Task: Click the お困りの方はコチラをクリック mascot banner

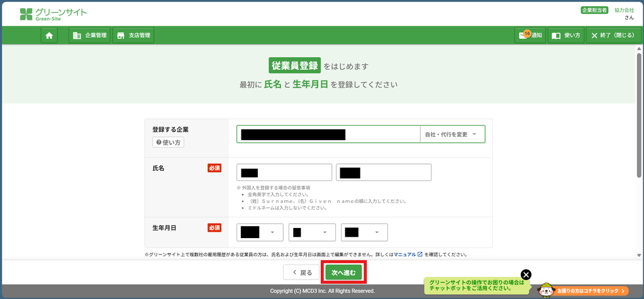Action: pos(583,290)
